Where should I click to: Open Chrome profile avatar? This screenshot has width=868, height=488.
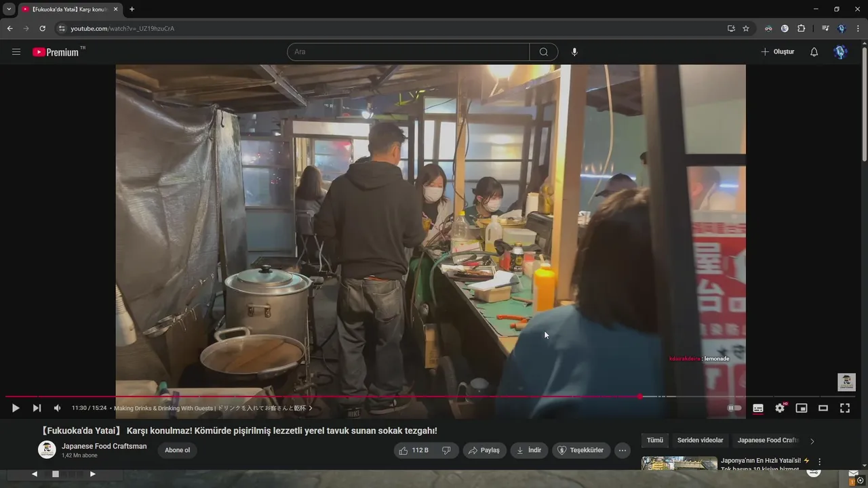click(x=842, y=28)
